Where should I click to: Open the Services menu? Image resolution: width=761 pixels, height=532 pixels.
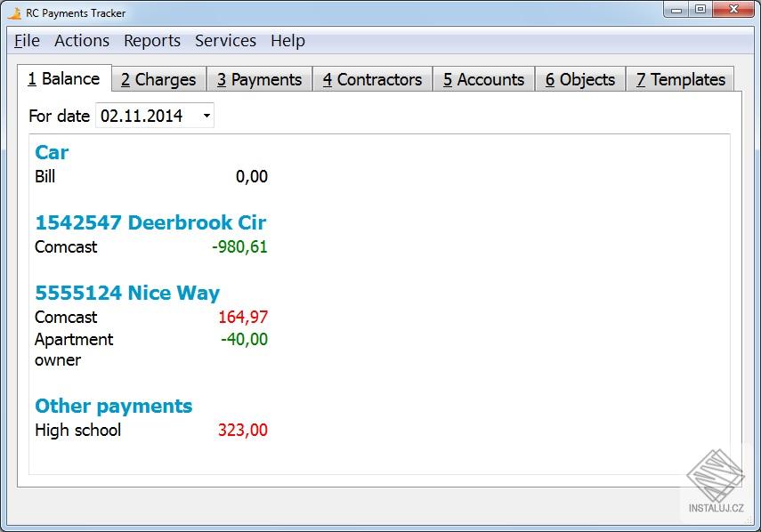[225, 41]
